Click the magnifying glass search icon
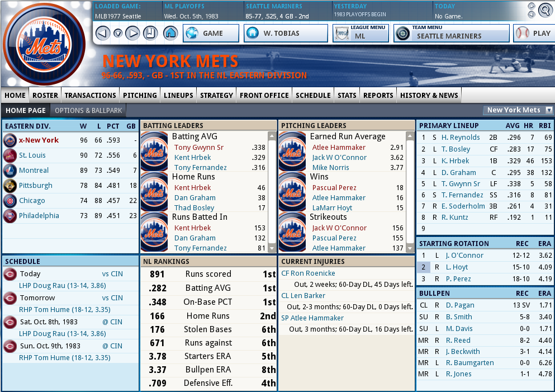This screenshot has width=555, height=392. (545, 10)
